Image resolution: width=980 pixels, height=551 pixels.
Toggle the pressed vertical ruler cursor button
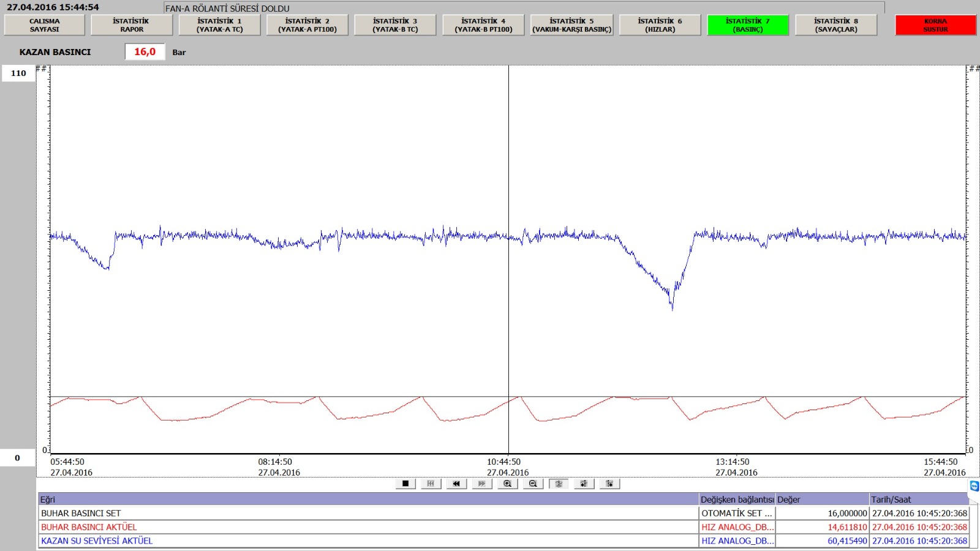click(x=559, y=484)
